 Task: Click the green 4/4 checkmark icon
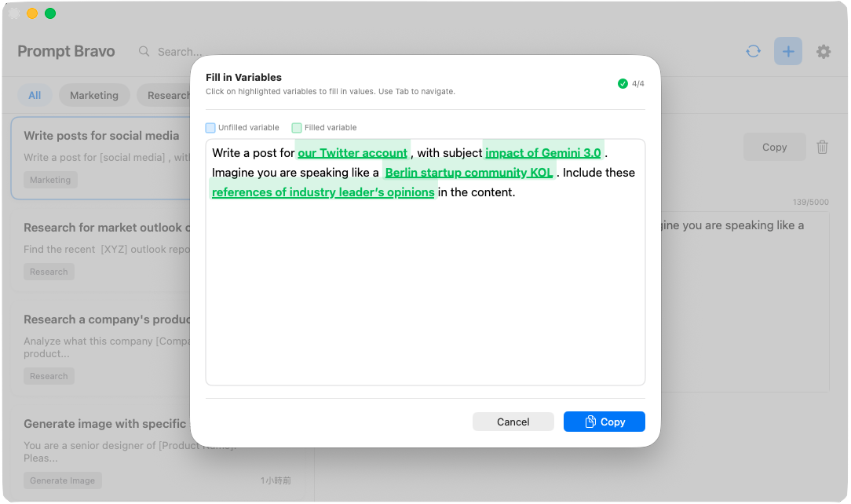click(623, 83)
